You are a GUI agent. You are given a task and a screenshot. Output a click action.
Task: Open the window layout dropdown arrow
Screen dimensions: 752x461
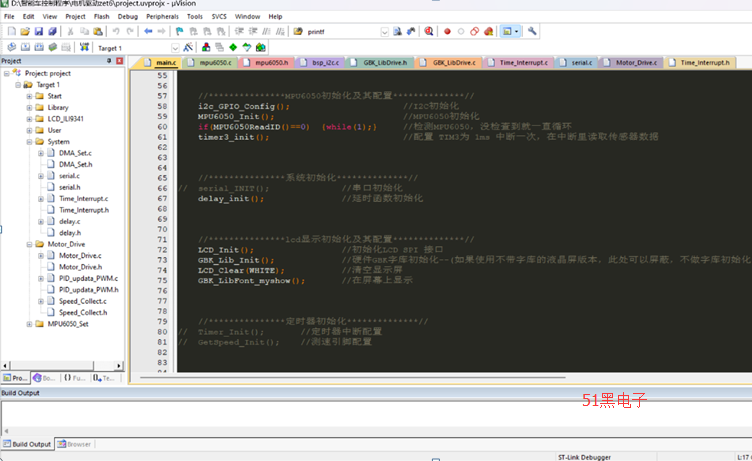tap(517, 32)
